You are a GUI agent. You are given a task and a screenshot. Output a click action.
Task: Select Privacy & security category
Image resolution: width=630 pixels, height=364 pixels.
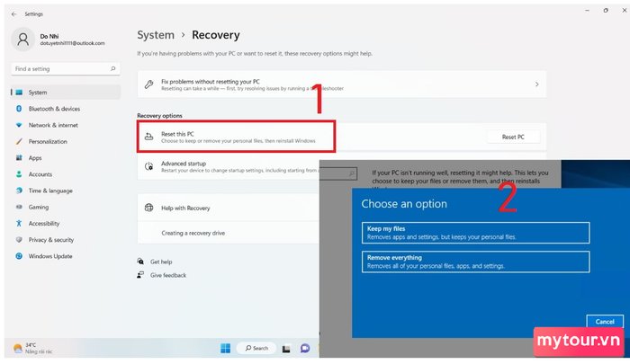tap(66, 240)
